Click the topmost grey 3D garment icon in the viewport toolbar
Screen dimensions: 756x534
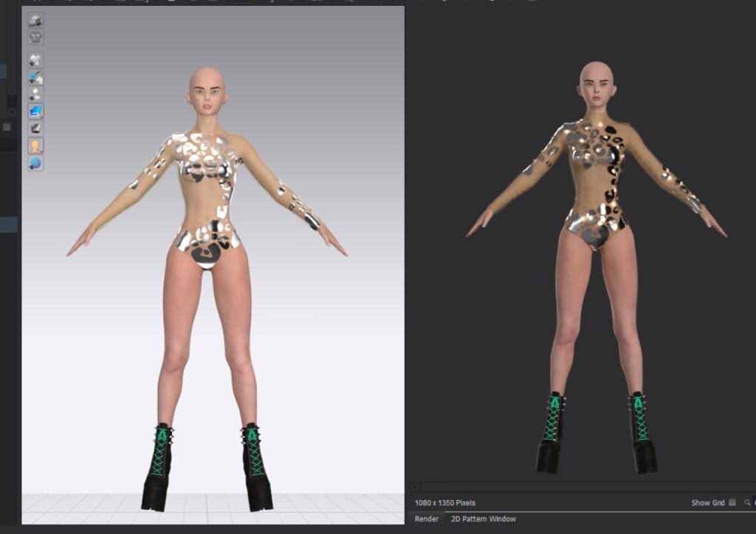[35, 20]
